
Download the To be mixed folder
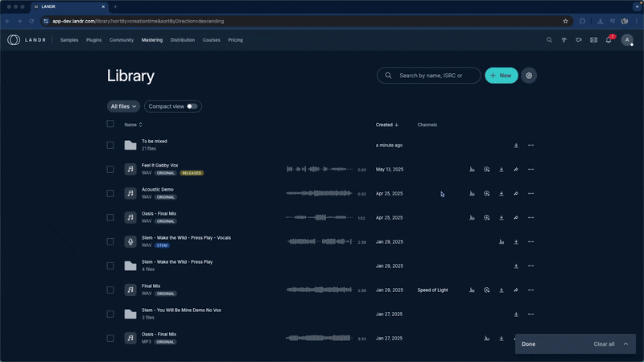click(516, 146)
